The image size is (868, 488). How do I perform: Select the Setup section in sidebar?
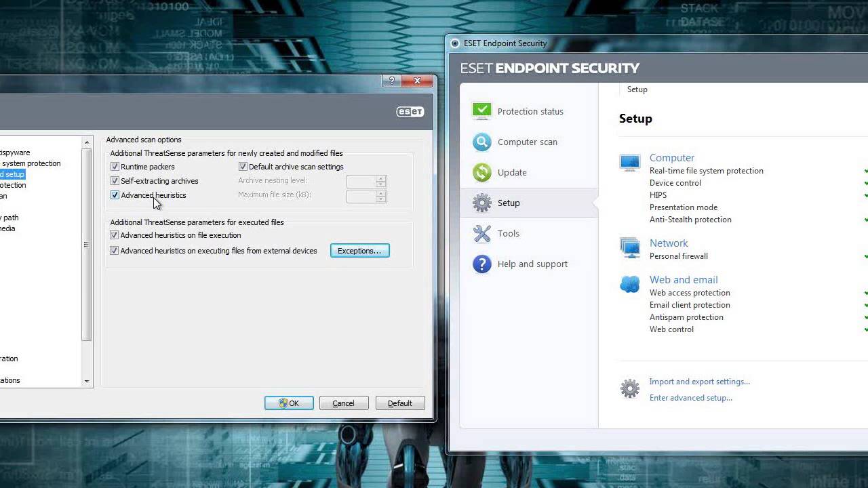pos(530,203)
